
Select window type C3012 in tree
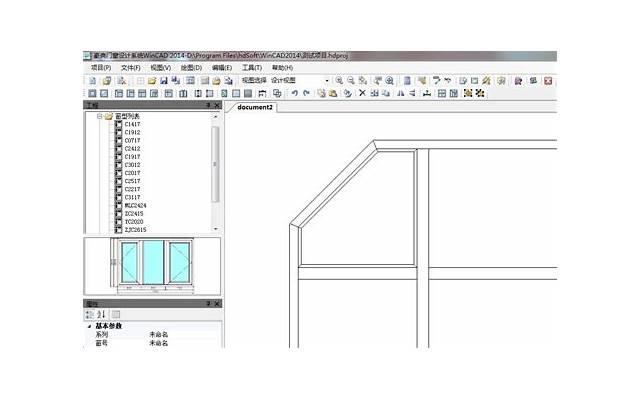click(x=132, y=165)
